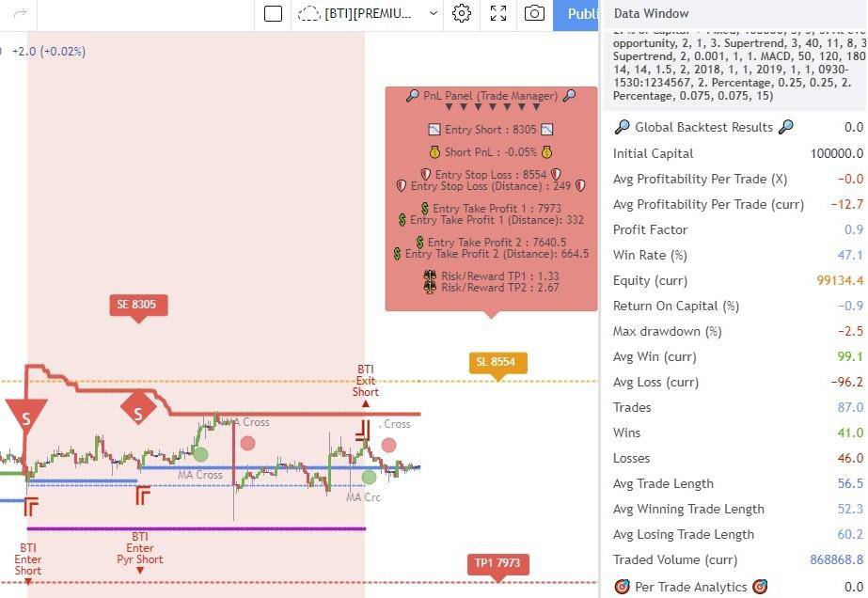This screenshot has height=598, width=868.
Task: Click the money bag icon beside Short PnL
Action: [x=434, y=151]
